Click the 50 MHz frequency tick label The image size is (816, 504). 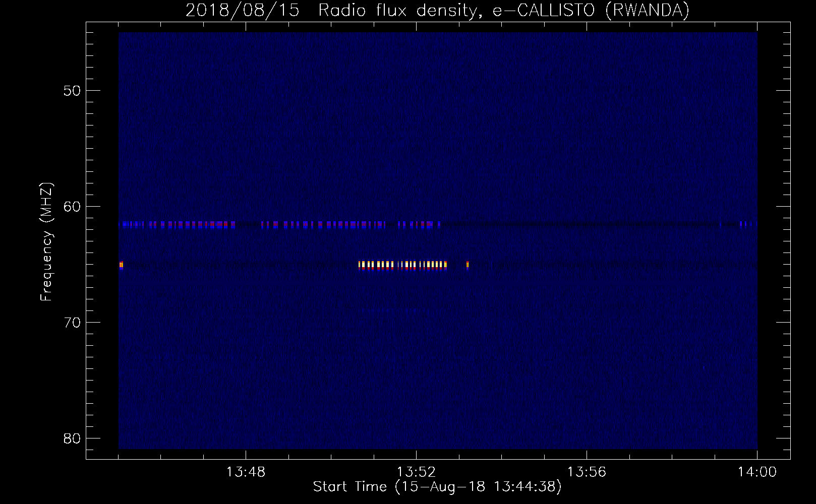coord(72,91)
